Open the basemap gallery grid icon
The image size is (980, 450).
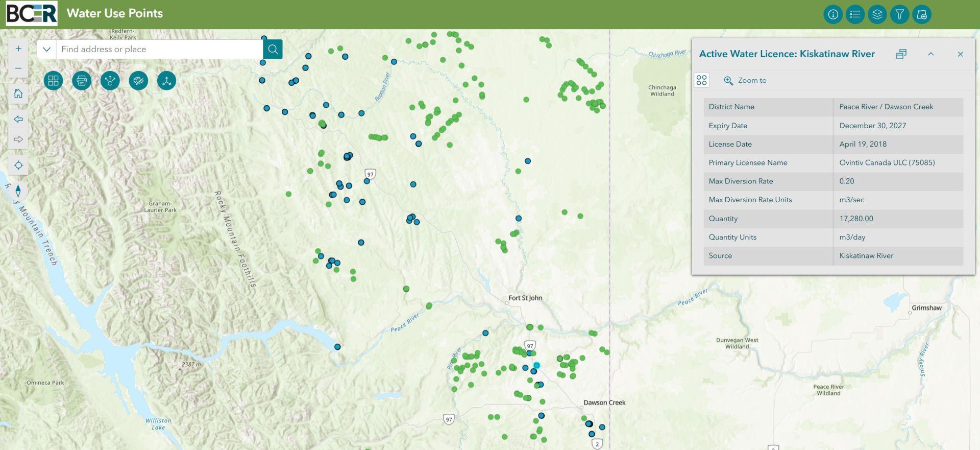(x=53, y=81)
